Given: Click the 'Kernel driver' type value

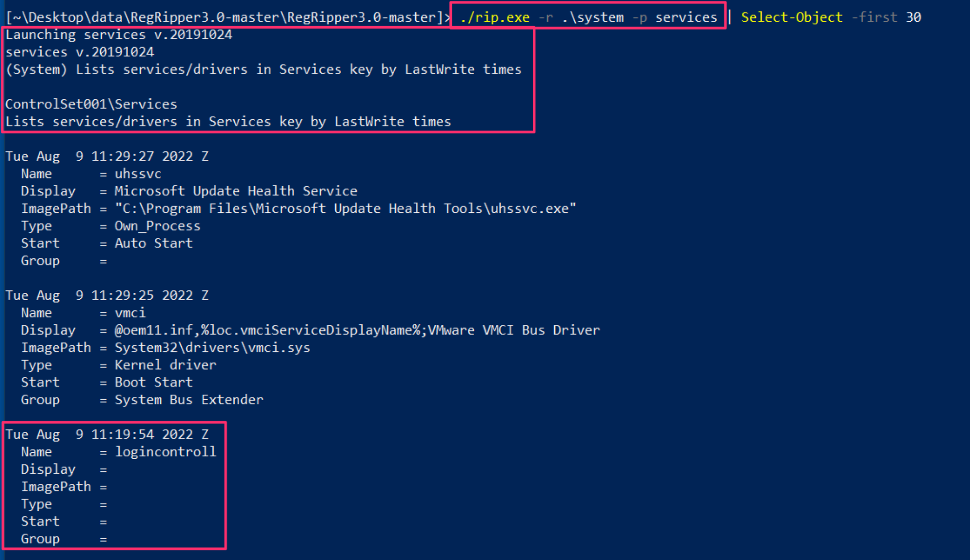Looking at the screenshot, I should 165,365.
